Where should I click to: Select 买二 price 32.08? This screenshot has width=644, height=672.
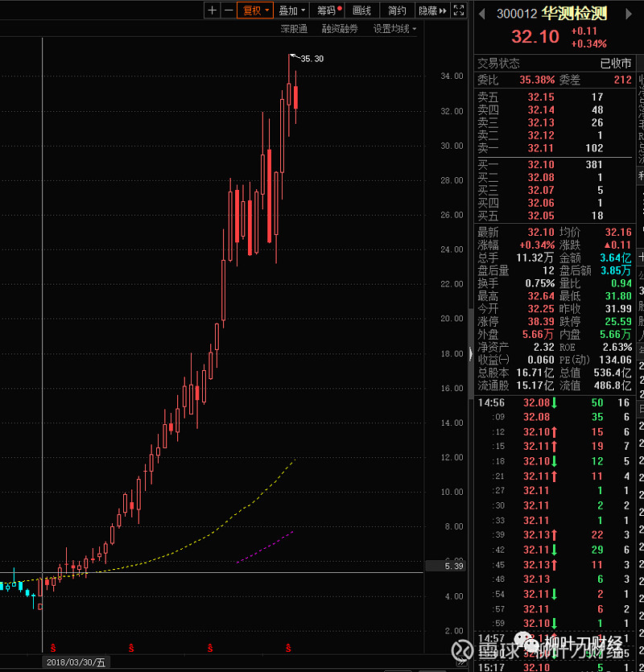(541, 177)
